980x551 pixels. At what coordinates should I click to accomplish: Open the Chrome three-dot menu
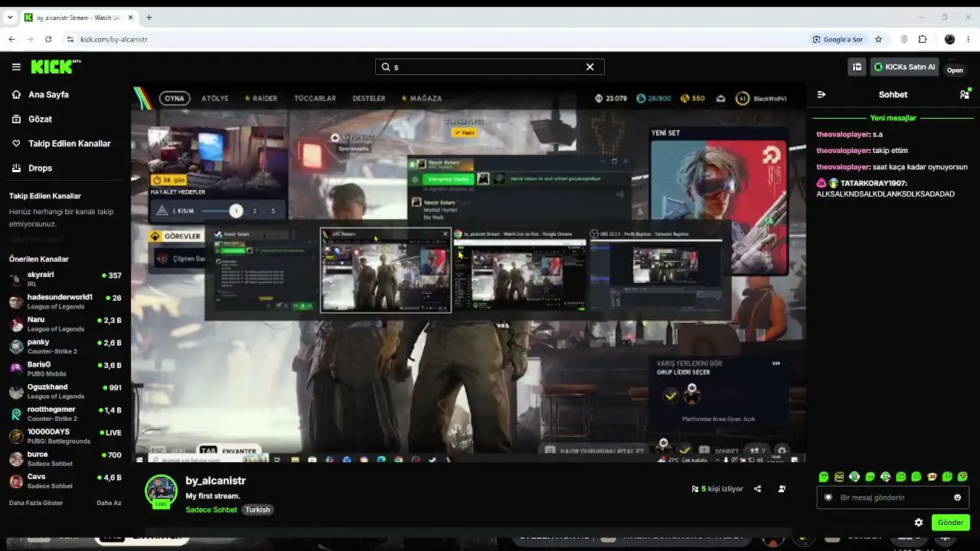coord(969,39)
